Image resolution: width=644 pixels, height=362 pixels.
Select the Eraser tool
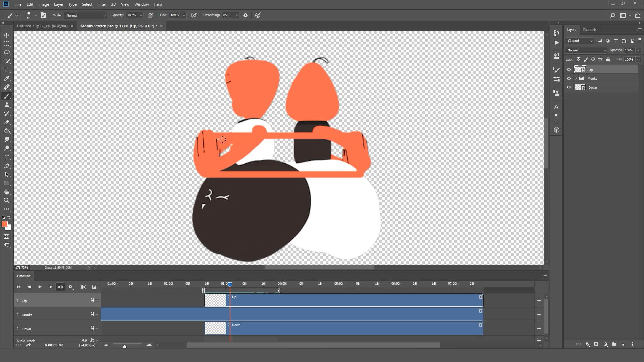point(7,122)
